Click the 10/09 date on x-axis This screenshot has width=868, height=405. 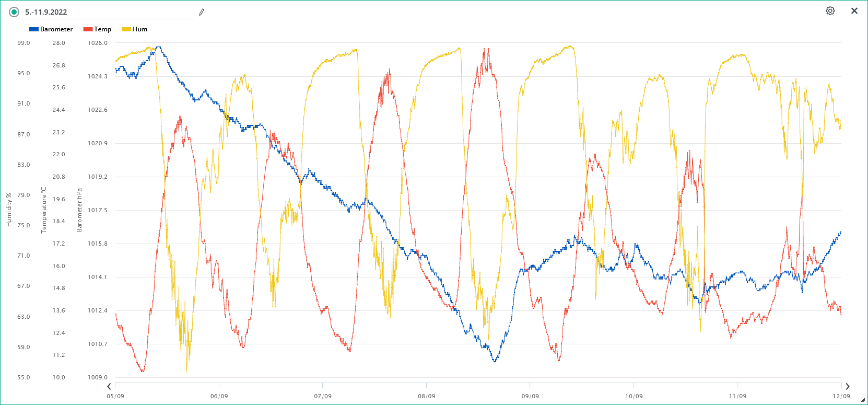coord(634,396)
